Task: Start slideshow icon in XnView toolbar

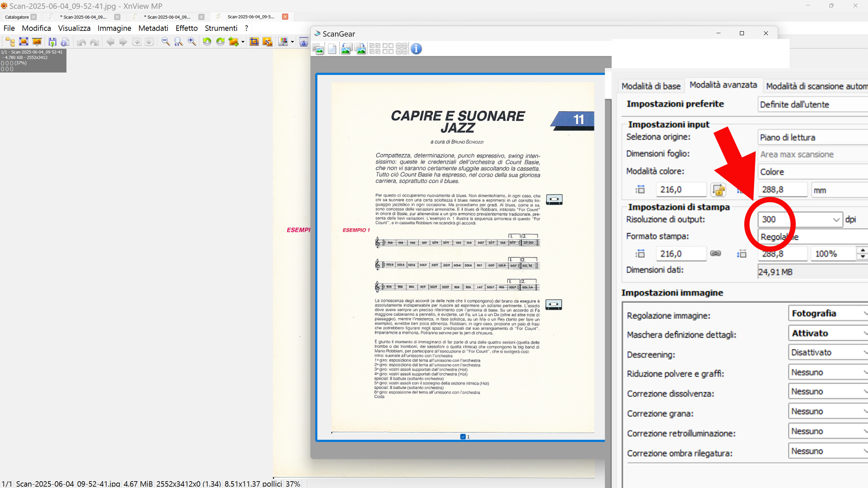Action: point(37,42)
